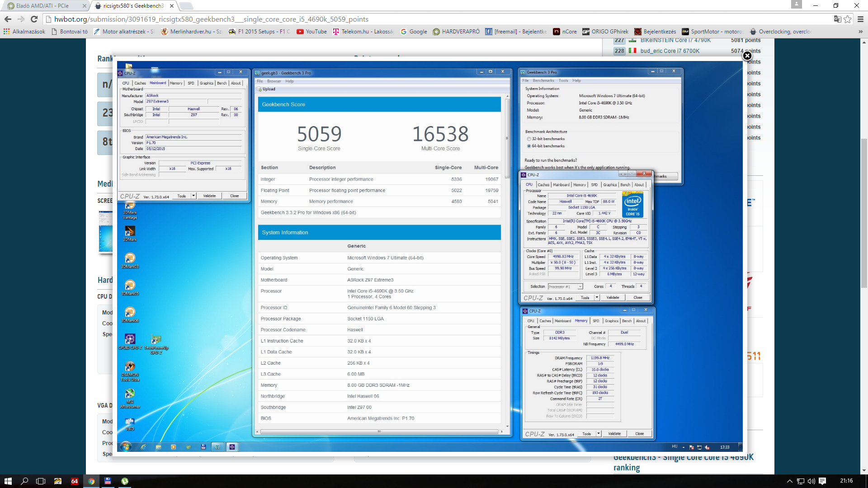Viewport: 868px width, 488px height.
Task: Open the Telekom.hu bookmark
Action: coord(363,32)
